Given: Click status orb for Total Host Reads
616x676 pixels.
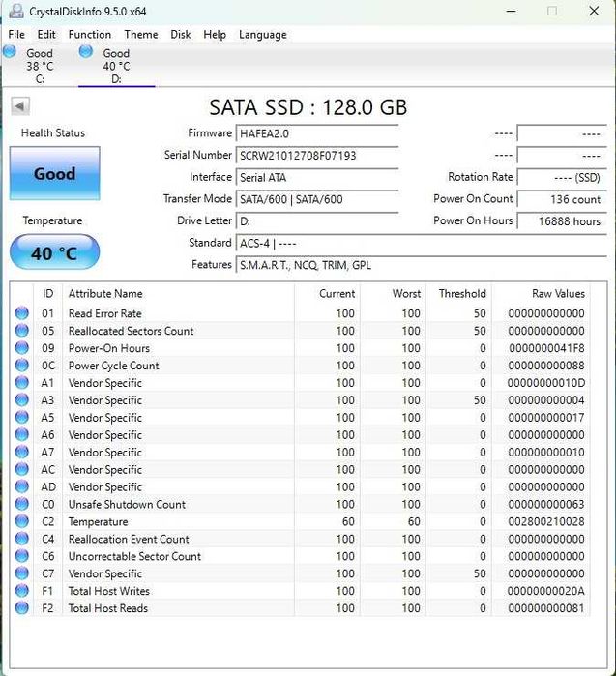Looking at the screenshot, I should (22, 608).
